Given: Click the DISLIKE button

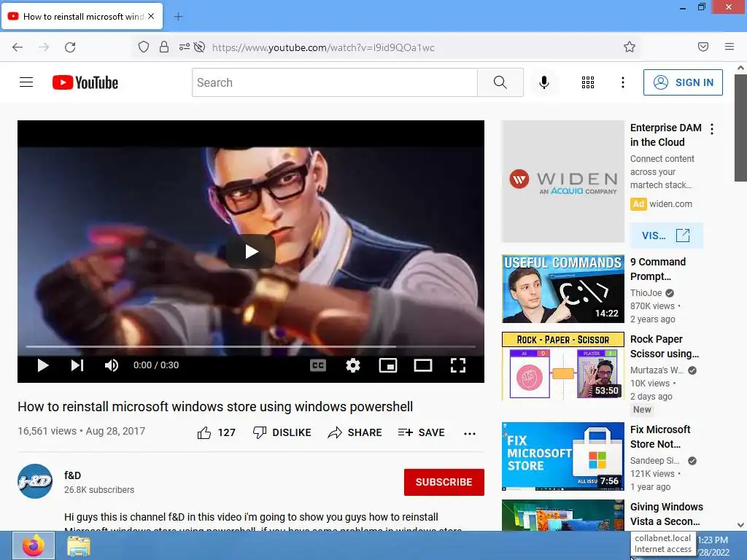Looking at the screenshot, I should click(282, 432).
